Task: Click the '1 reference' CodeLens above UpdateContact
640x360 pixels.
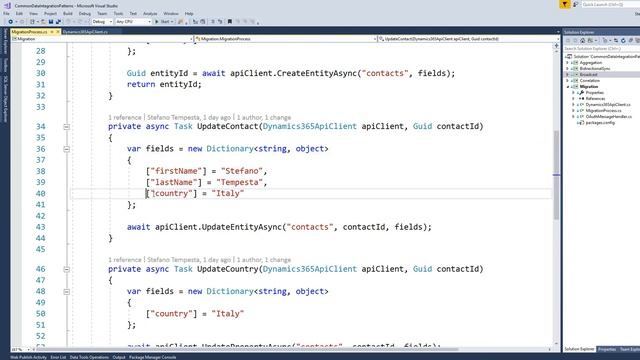Action: (124, 118)
